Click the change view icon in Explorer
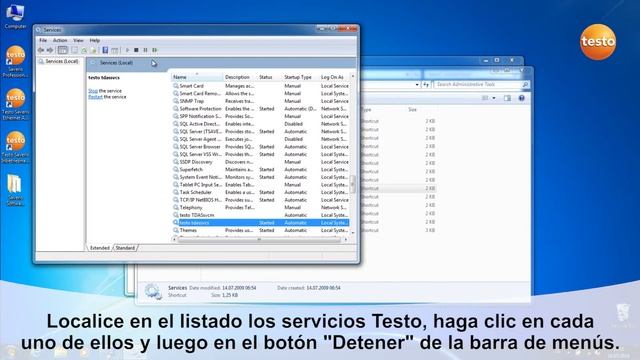The width and height of the screenshot is (640, 360). [x=485, y=98]
